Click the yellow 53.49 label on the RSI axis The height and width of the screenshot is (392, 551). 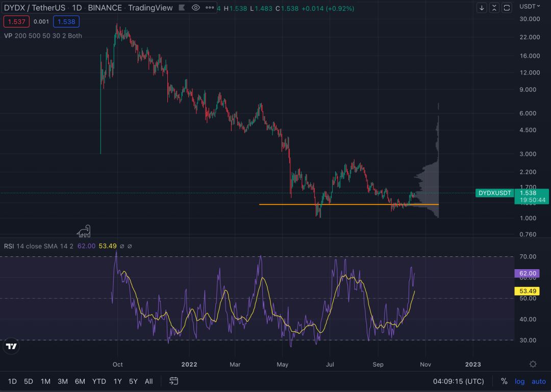[x=527, y=291]
